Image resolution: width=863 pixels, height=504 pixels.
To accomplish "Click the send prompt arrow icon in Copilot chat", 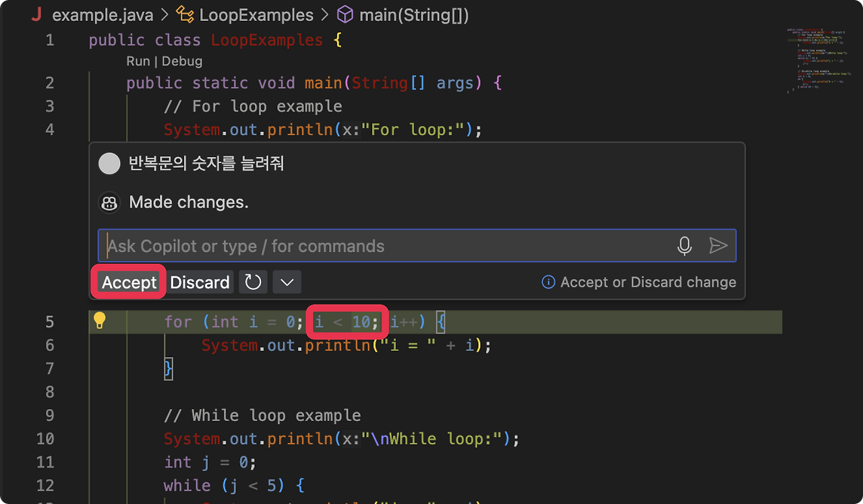I will (719, 245).
